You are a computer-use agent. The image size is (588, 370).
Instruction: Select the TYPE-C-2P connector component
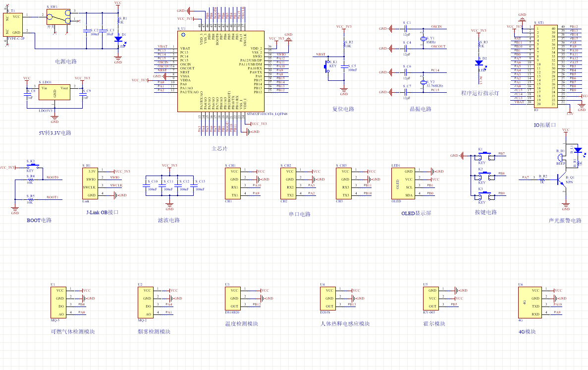(13, 24)
